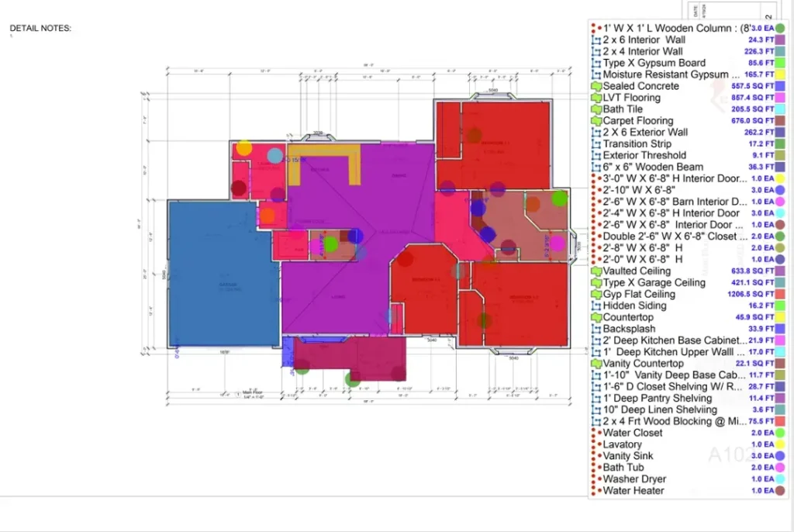794x532 pixels.
Task: Click the 262.2 FT quantity value
Action: coord(759,133)
